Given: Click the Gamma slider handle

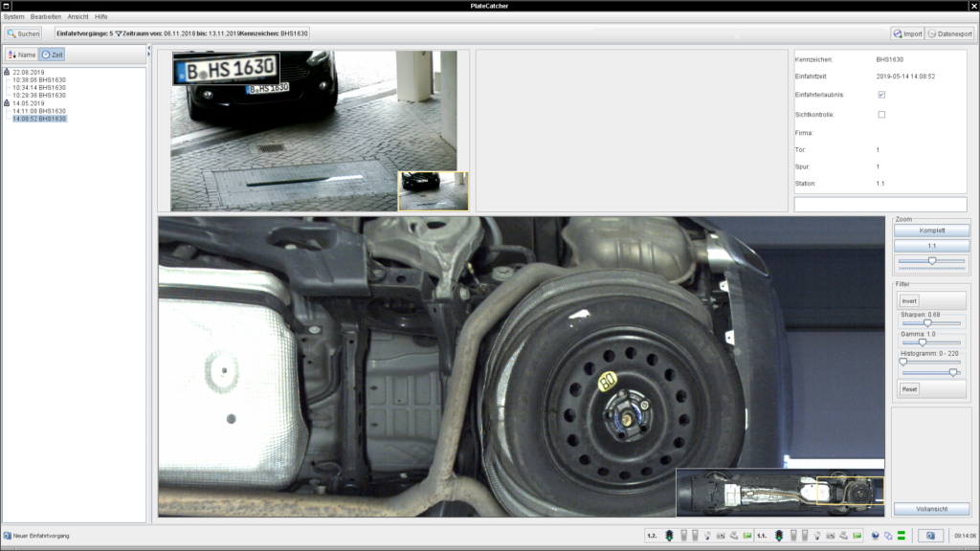Looking at the screenshot, I should click(923, 342).
